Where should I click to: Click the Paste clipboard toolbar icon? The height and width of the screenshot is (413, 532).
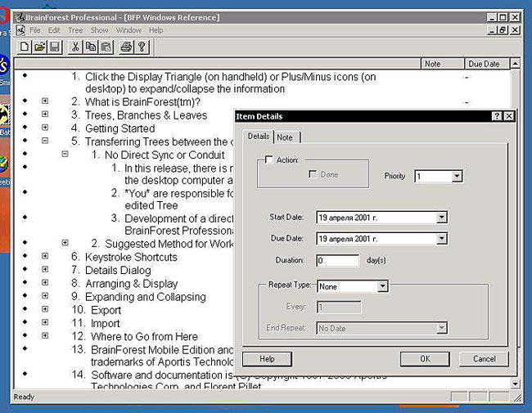tap(106, 47)
